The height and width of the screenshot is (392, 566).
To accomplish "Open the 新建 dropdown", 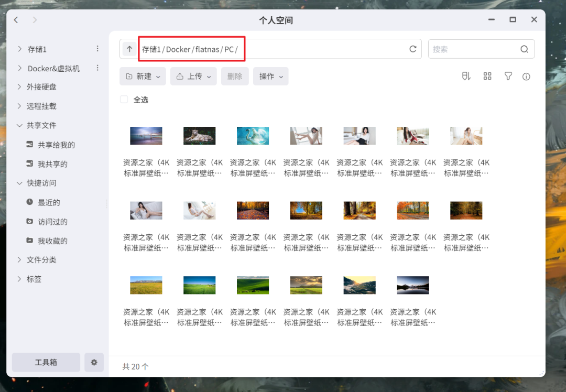I will tap(143, 76).
